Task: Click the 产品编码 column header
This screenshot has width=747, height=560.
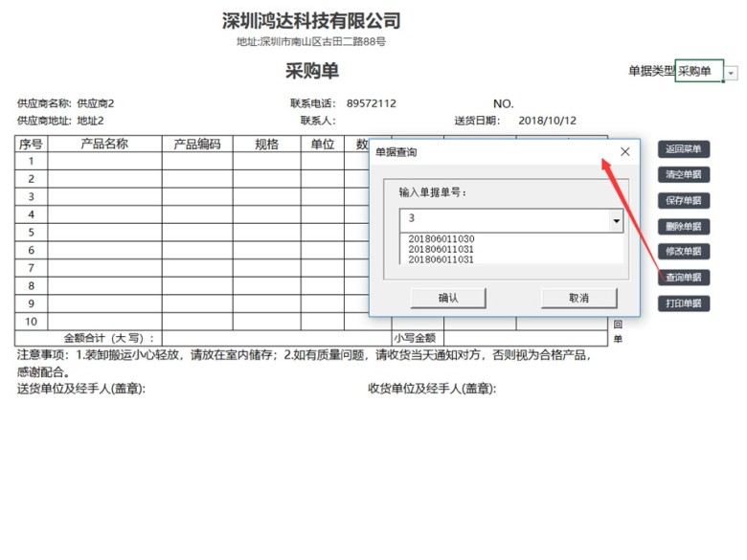Action: 197,144
